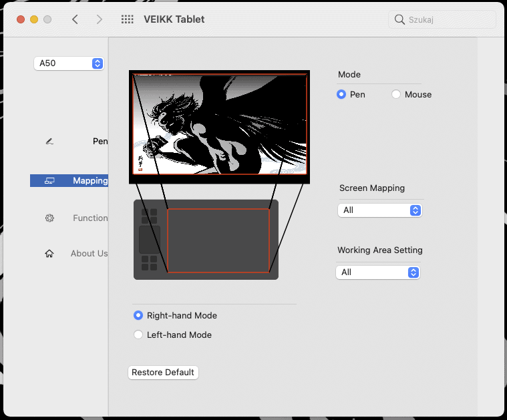Select the Pen mode radio button
This screenshot has height=420, width=507.
341,95
